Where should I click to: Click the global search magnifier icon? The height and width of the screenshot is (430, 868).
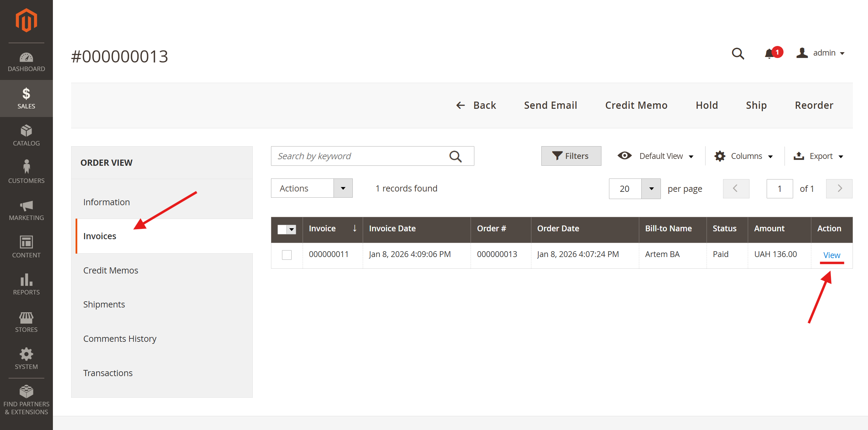pos(737,54)
